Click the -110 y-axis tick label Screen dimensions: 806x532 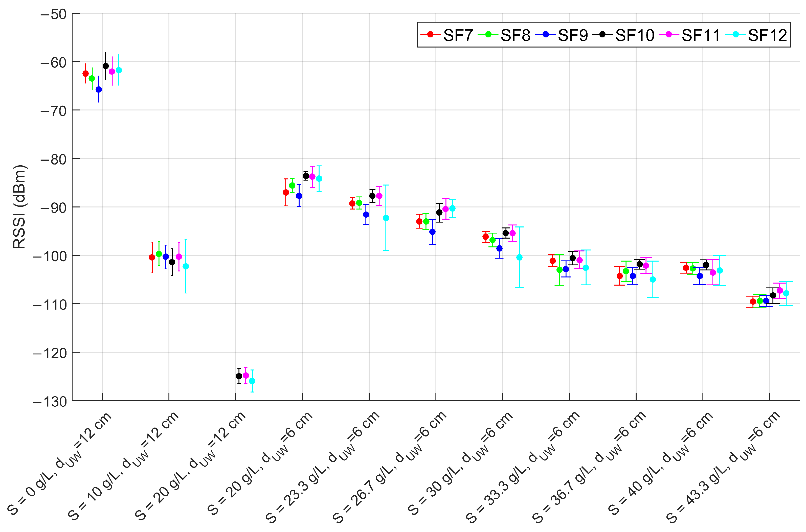coord(50,305)
